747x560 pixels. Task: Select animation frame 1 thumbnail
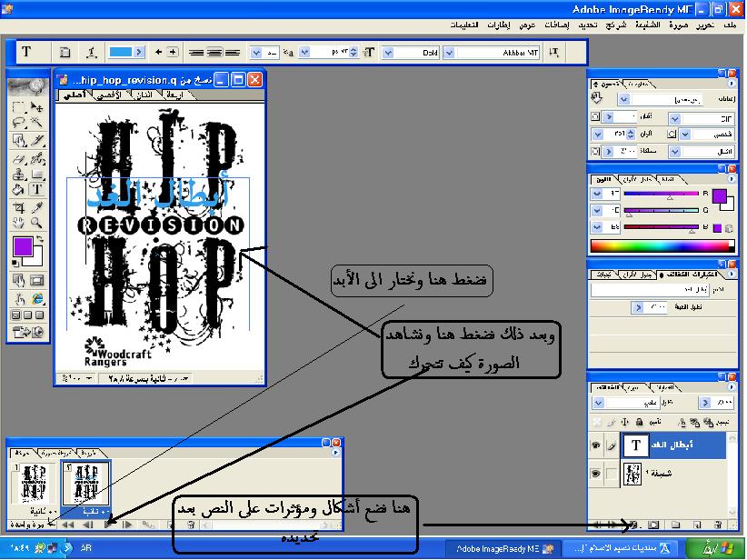[34, 483]
